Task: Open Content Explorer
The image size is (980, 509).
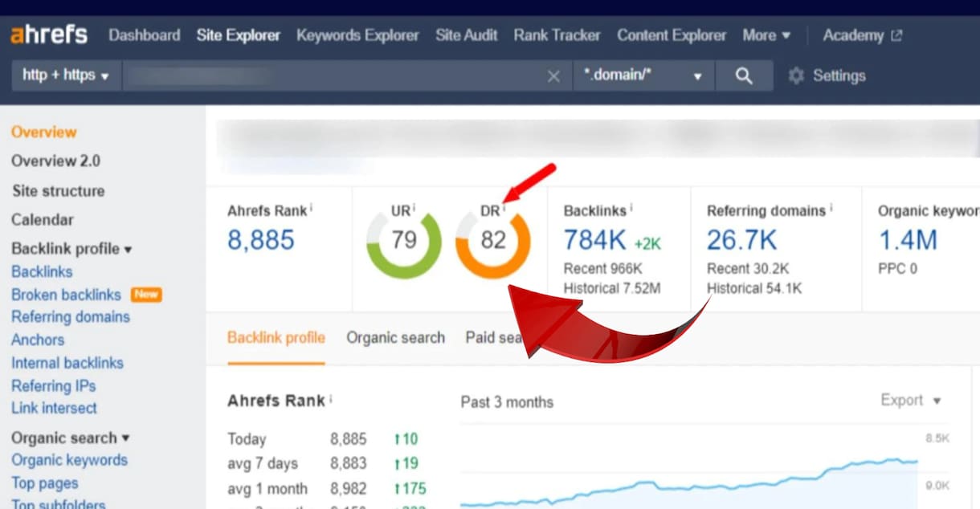Action: click(672, 35)
